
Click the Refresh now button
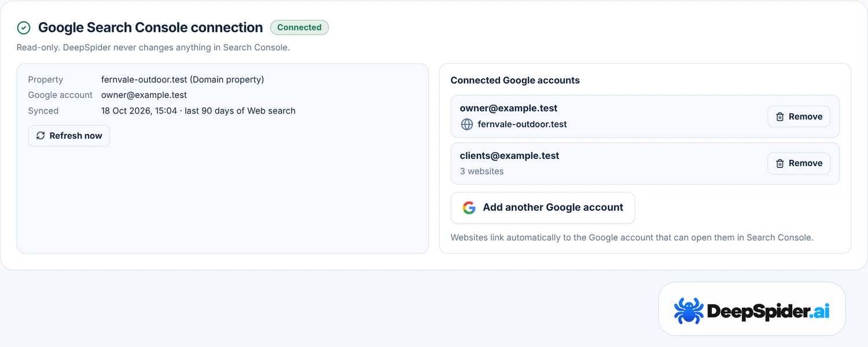tap(69, 136)
